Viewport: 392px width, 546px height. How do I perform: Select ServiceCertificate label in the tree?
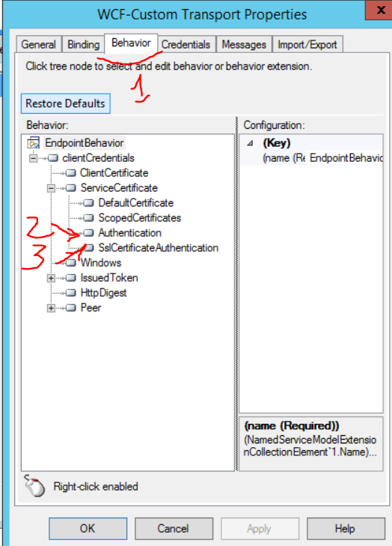pyautogui.click(x=119, y=188)
